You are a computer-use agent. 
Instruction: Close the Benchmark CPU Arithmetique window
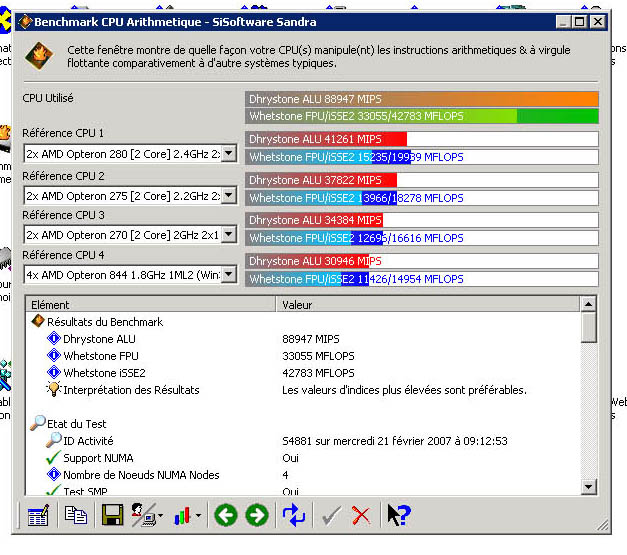(x=598, y=22)
